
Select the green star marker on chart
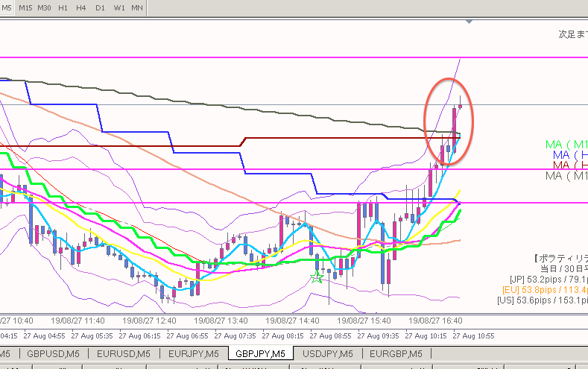click(x=317, y=277)
